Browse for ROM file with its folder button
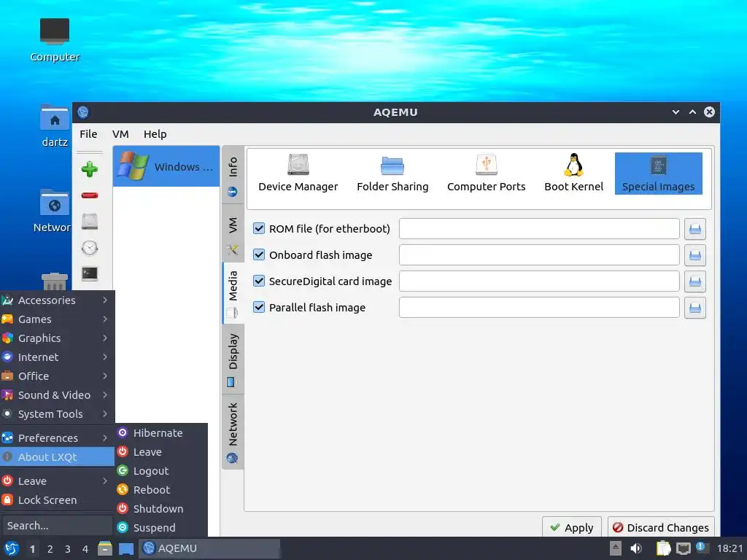This screenshot has width=747, height=560. click(x=695, y=229)
